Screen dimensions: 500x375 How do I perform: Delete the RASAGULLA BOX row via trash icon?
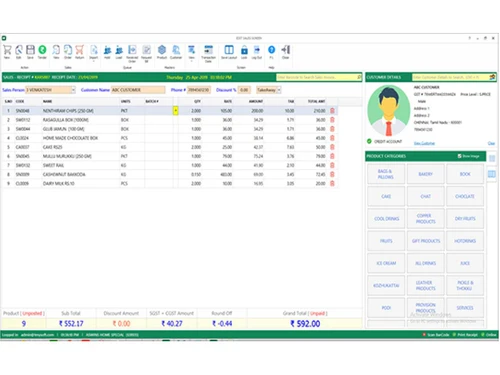tap(332, 120)
